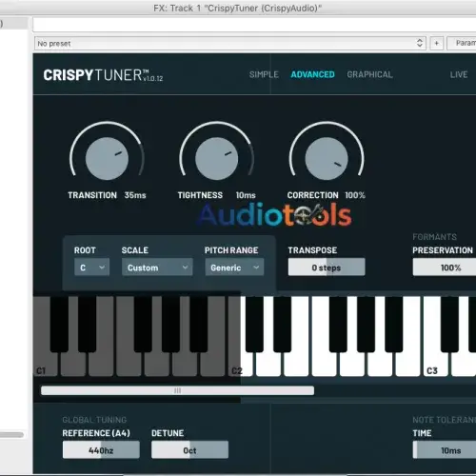Click the keyboard range scrollbar handle
The image size is (476, 476).
point(177,390)
